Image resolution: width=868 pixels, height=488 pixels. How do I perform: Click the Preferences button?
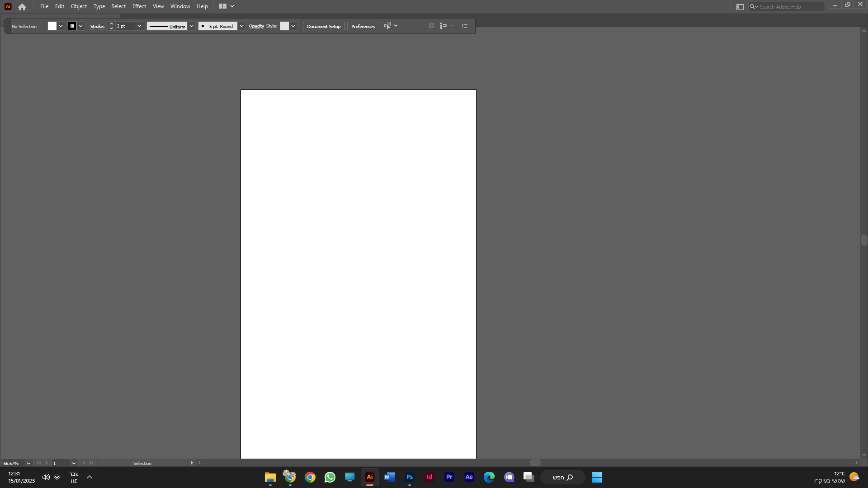(x=363, y=26)
